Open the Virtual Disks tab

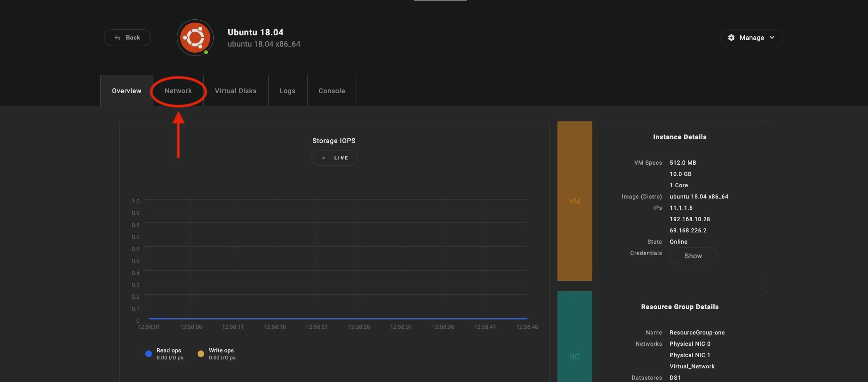[x=236, y=91]
